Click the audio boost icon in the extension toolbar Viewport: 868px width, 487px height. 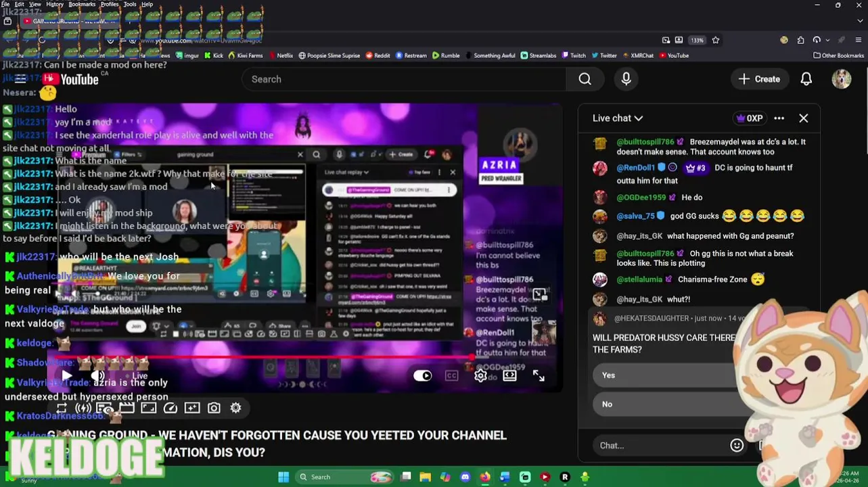coord(83,408)
